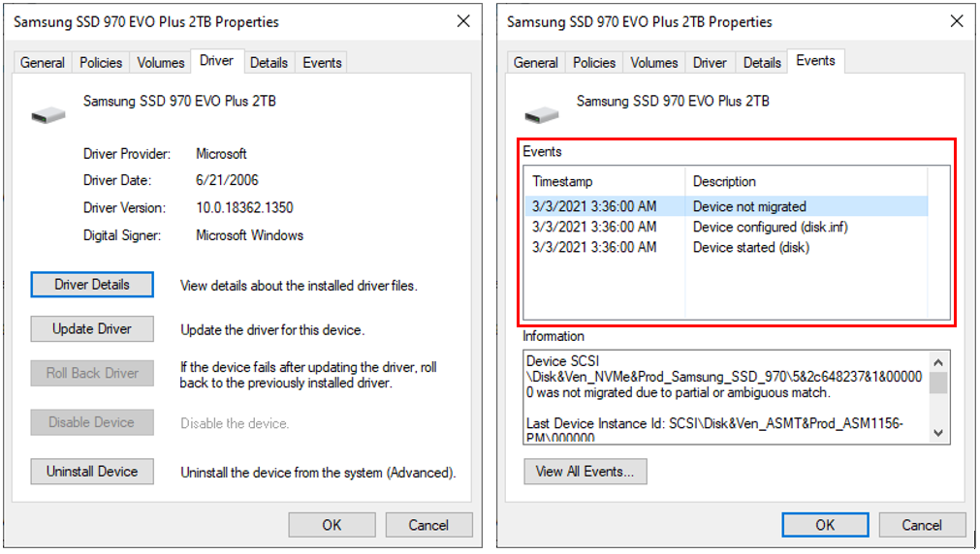Cancel the right Events properties window

click(x=922, y=525)
